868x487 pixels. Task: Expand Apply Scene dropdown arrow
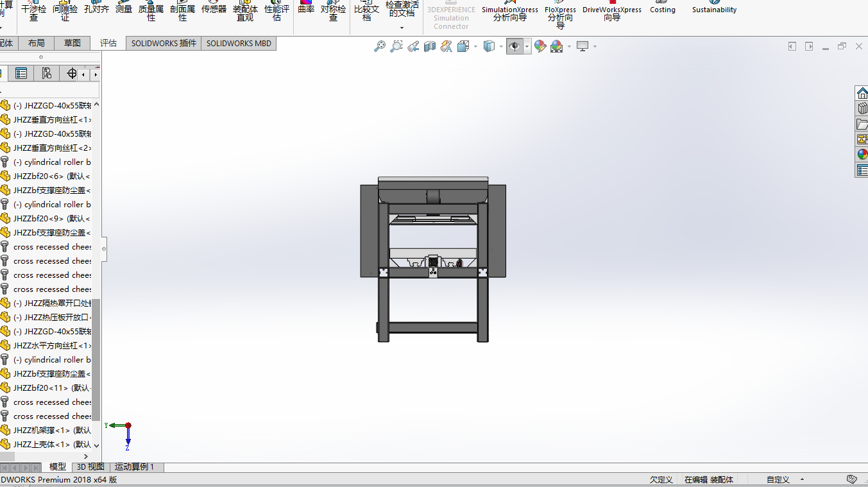[x=569, y=46]
